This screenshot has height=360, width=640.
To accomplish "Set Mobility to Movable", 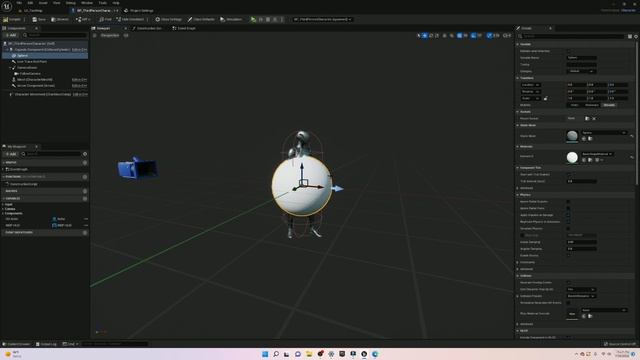I will point(609,105).
